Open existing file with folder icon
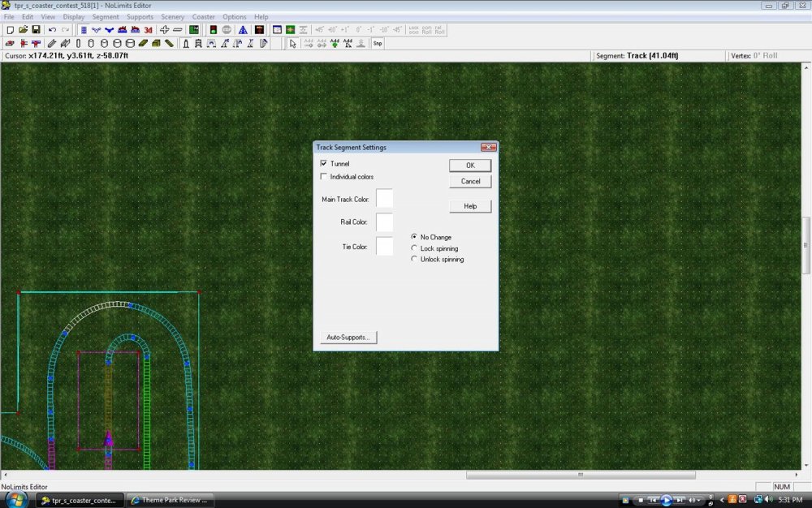Image resolution: width=812 pixels, height=508 pixels. click(24, 30)
